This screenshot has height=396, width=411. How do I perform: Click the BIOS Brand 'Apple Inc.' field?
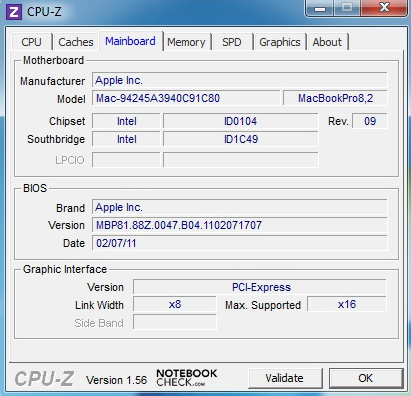(x=240, y=207)
